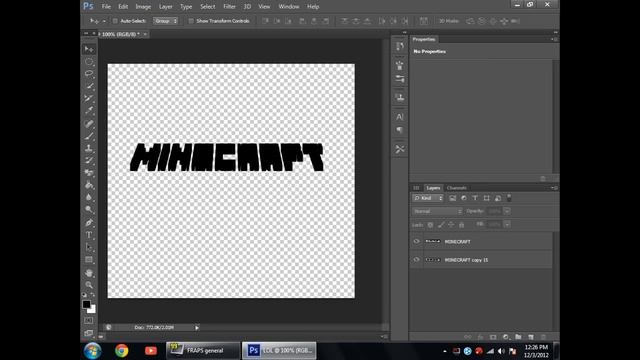The height and width of the screenshot is (360, 640).
Task: Select the Layers tab
Action: [433, 188]
